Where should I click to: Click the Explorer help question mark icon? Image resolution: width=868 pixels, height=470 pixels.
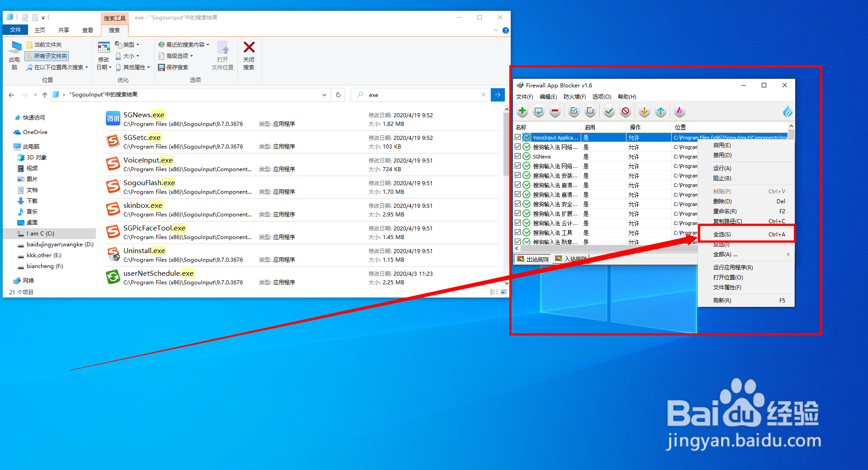pos(506,30)
